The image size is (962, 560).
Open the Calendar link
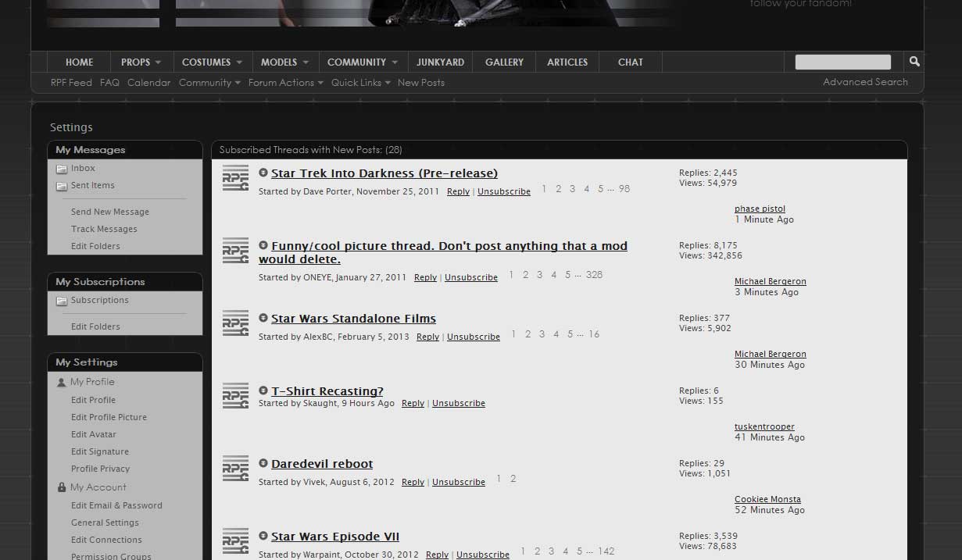(x=148, y=83)
